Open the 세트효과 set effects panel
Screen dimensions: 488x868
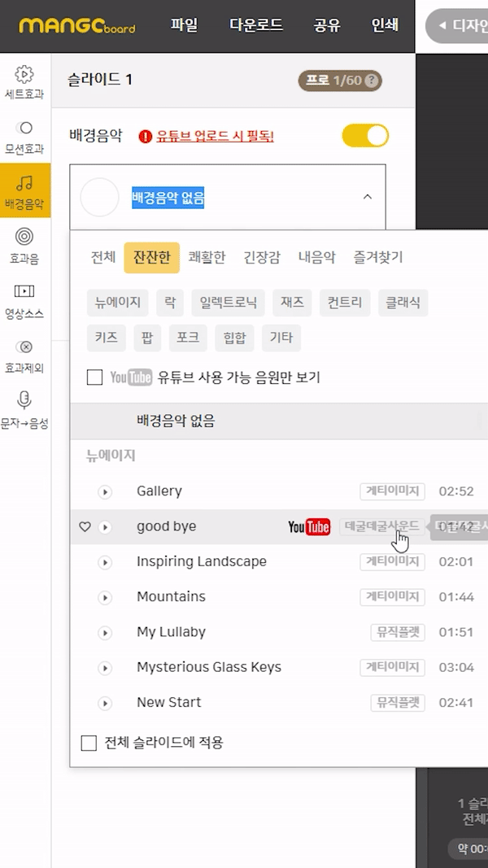tap(24, 82)
